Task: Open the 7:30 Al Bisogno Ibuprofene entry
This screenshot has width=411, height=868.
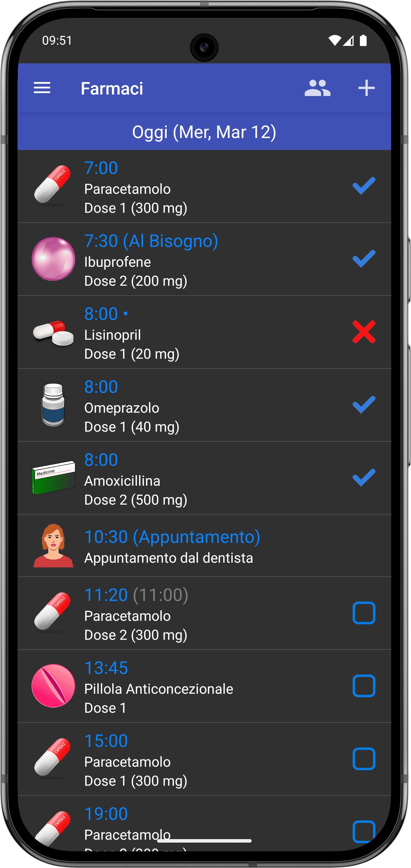Action: point(204,259)
